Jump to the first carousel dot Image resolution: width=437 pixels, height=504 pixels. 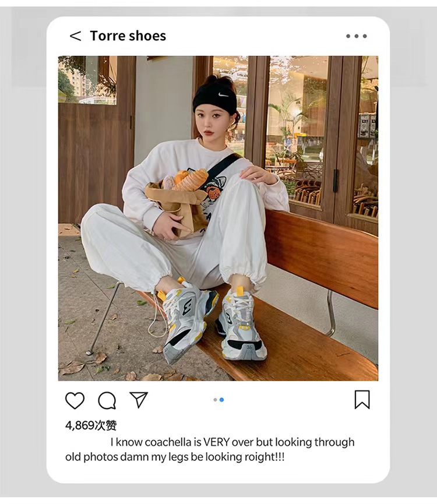click(215, 400)
